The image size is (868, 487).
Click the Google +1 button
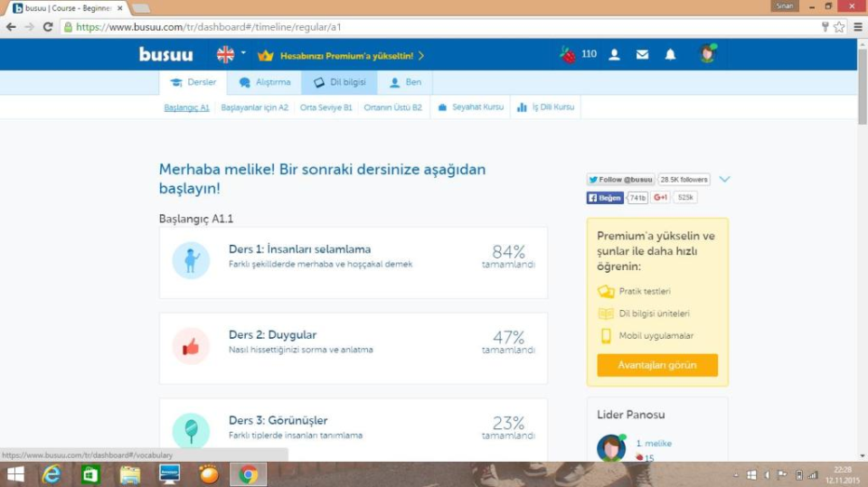660,198
